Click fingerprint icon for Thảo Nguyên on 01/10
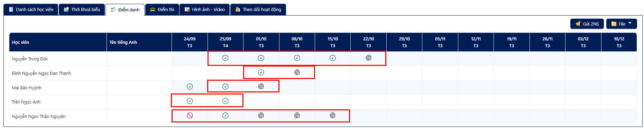 pos(261,116)
